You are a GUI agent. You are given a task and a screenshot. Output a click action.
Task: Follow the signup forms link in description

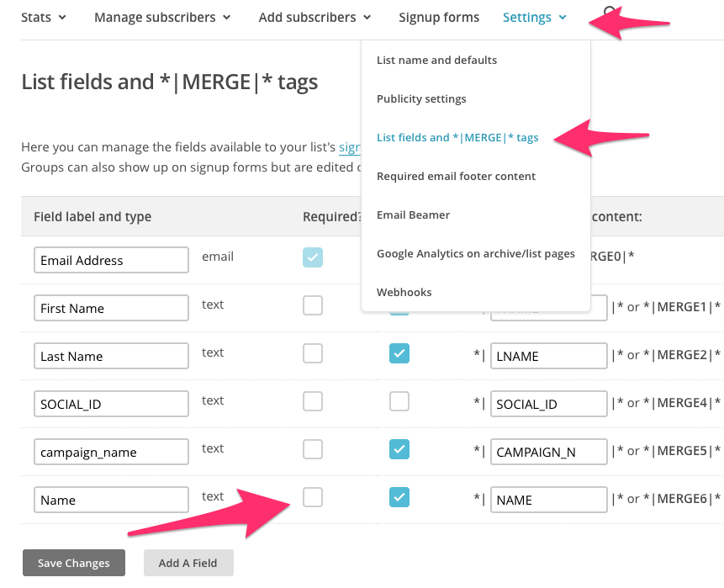pos(350,147)
